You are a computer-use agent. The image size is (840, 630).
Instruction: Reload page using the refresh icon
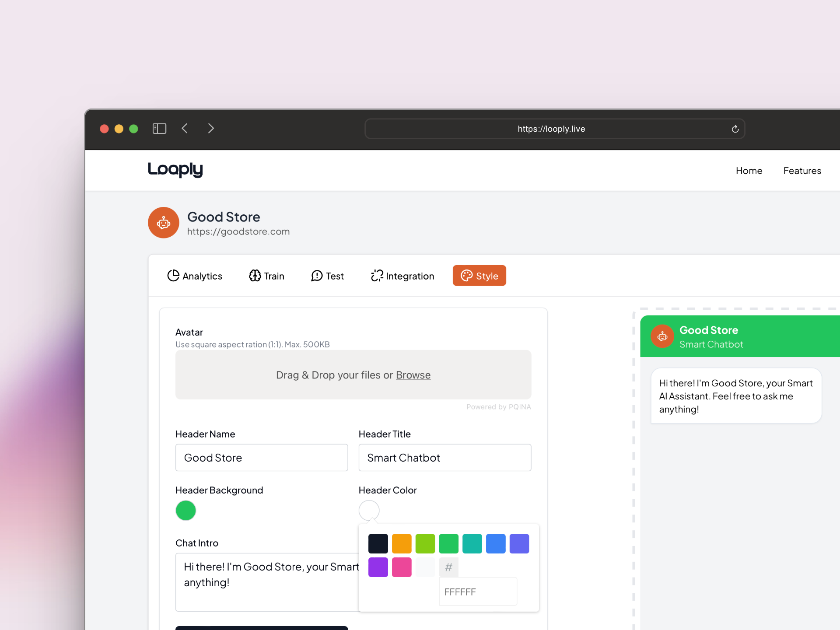(x=735, y=129)
